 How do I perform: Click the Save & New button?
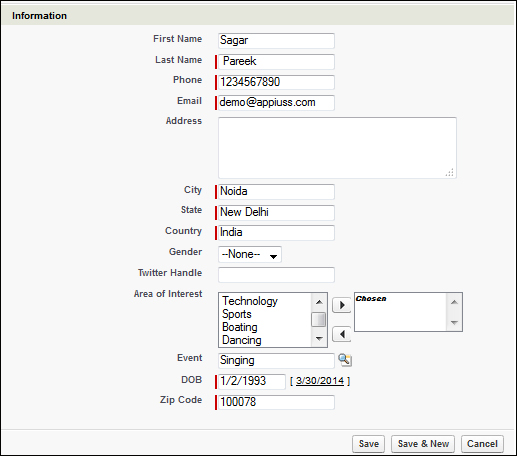pos(423,444)
